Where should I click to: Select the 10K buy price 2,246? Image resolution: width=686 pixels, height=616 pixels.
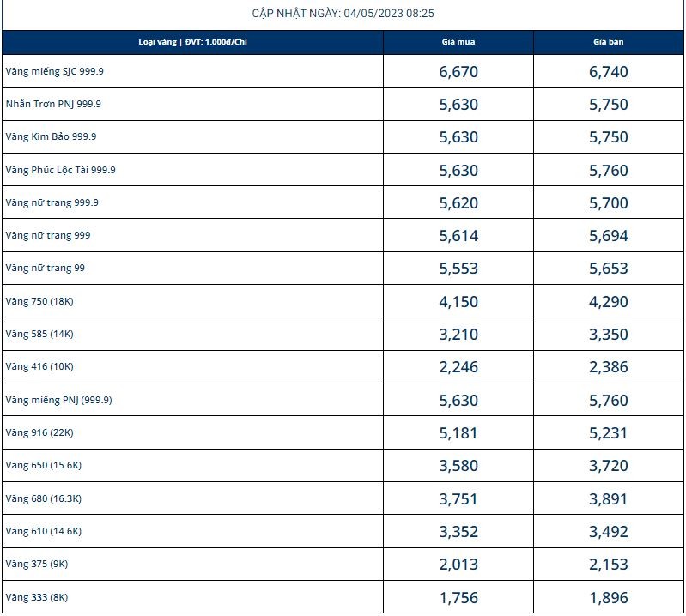coord(458,367)
